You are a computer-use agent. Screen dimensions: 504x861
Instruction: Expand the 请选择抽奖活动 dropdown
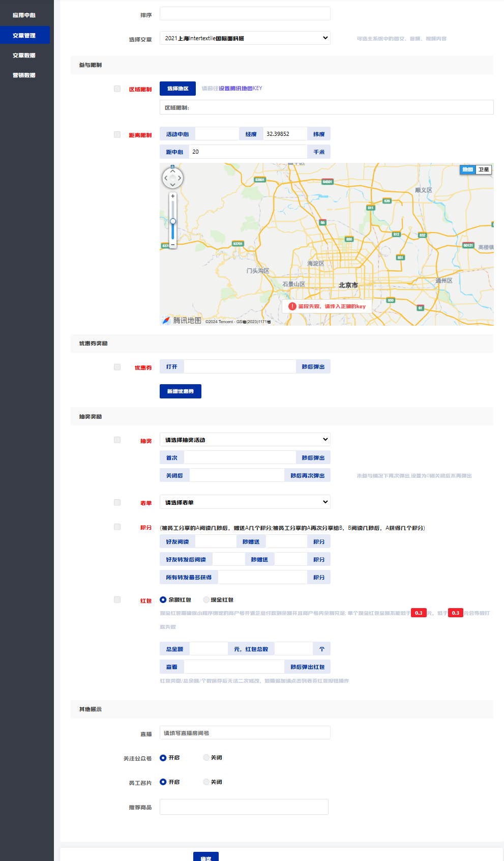click(245, 440)
